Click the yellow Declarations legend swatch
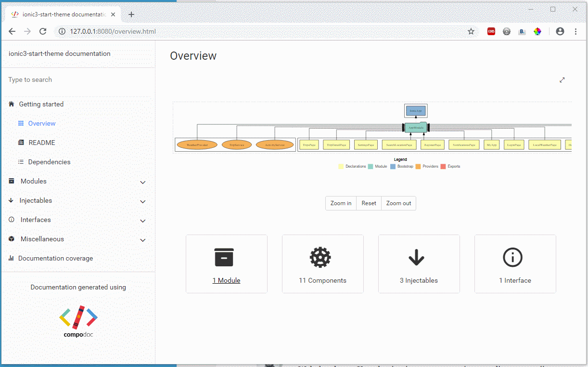The height and width of the screenshot is (367, 588). 341,167
